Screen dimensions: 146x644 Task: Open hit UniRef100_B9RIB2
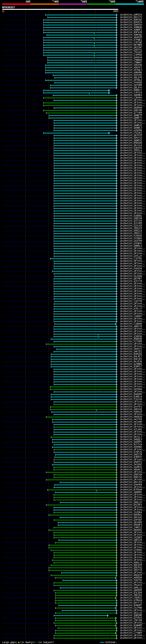click(131, 20)
